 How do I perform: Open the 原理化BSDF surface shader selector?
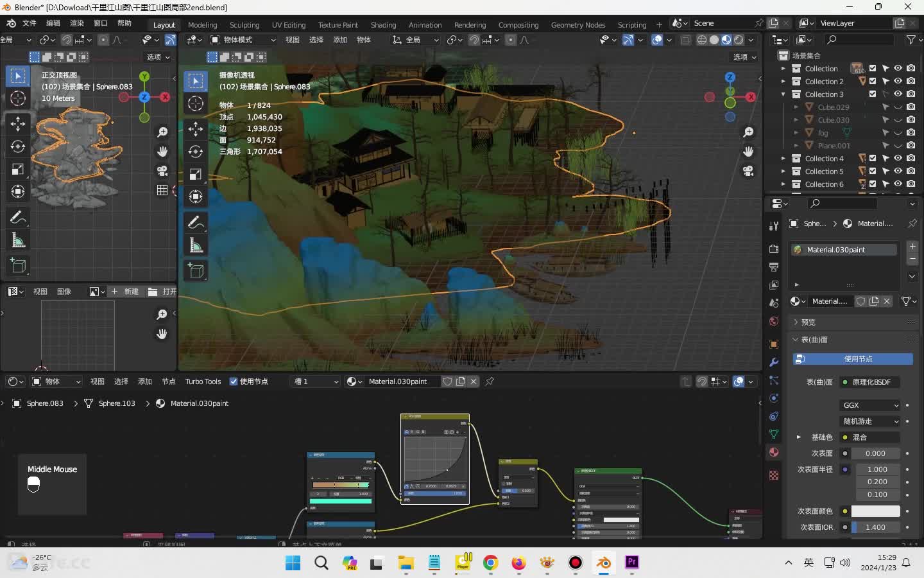pyautogui.click(x=870, y=382)
